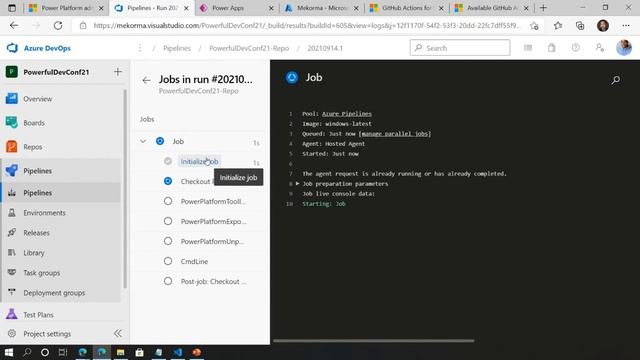Select Pipelines sub-item in sidebar
Screen dimensions: 640x360
pyautogui.click(x=37, y=193)
